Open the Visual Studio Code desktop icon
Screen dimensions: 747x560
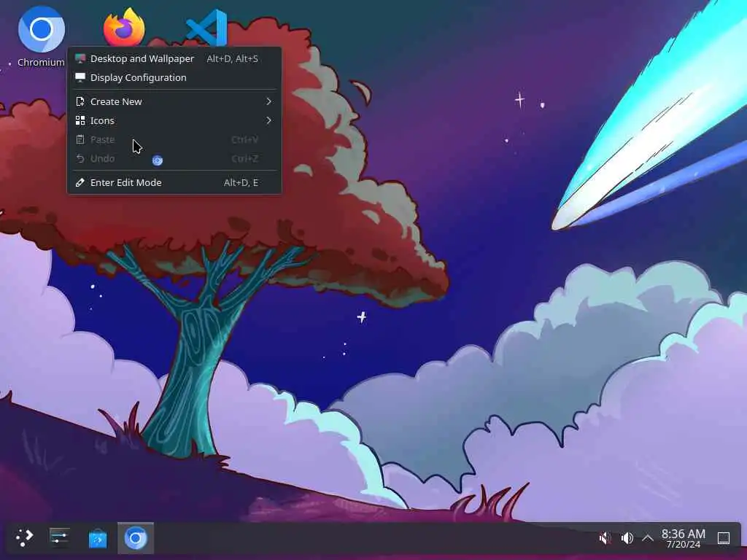pos(206,28)
